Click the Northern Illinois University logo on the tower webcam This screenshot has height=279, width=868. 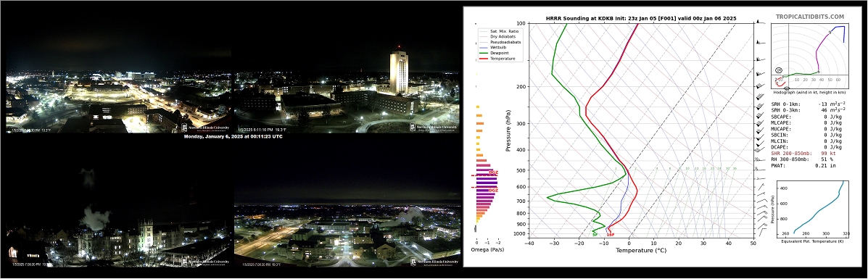pos(434,128)
